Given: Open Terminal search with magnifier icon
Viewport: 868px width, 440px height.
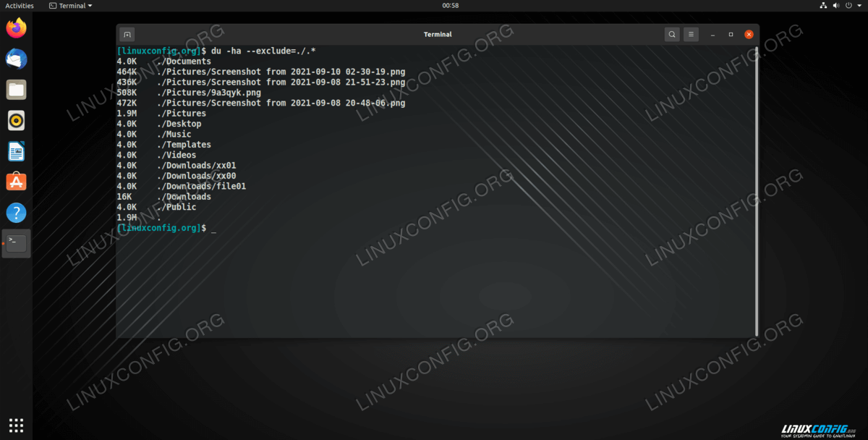Looking at the screenshot, I should (672, 34).
